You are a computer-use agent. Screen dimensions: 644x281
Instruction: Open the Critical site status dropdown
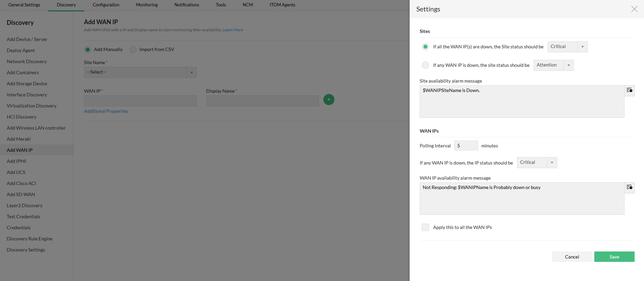click(567, 47)
